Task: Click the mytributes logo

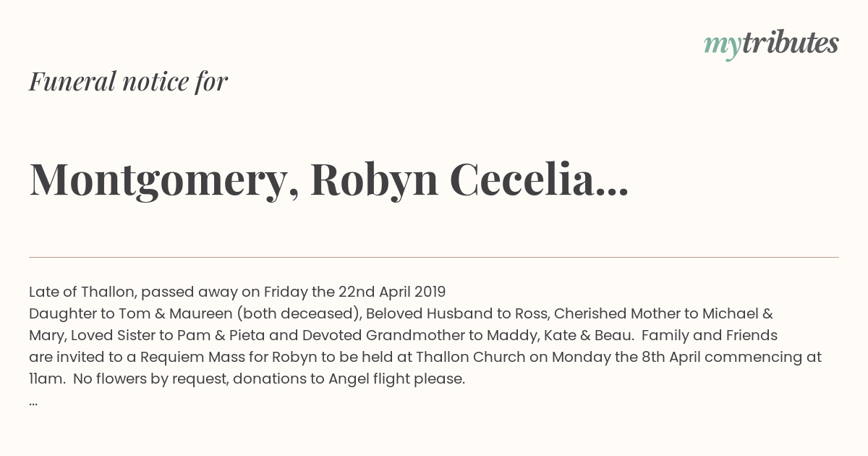Action: coord(771,44)
